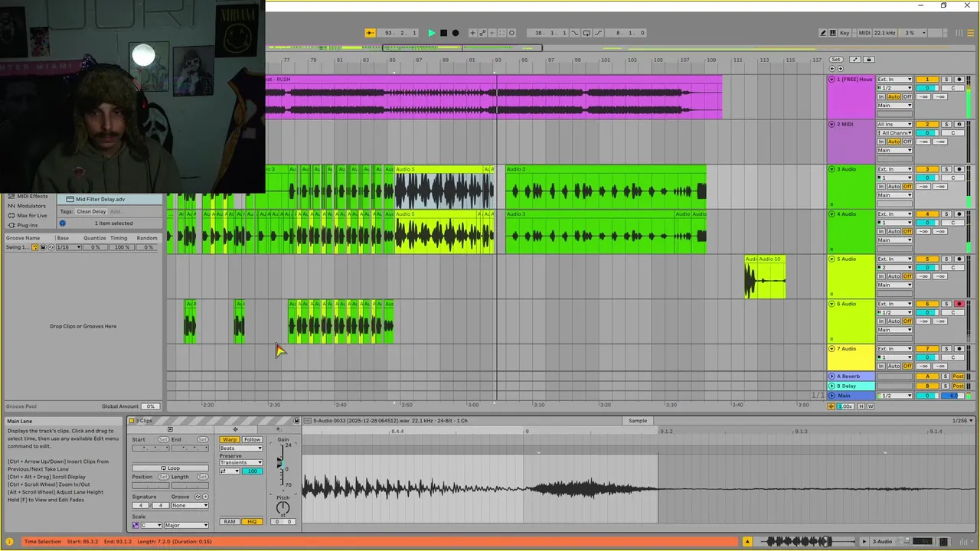Click the W optimize width button
This screenshot has width=980, height=551.
coord(871,406)
